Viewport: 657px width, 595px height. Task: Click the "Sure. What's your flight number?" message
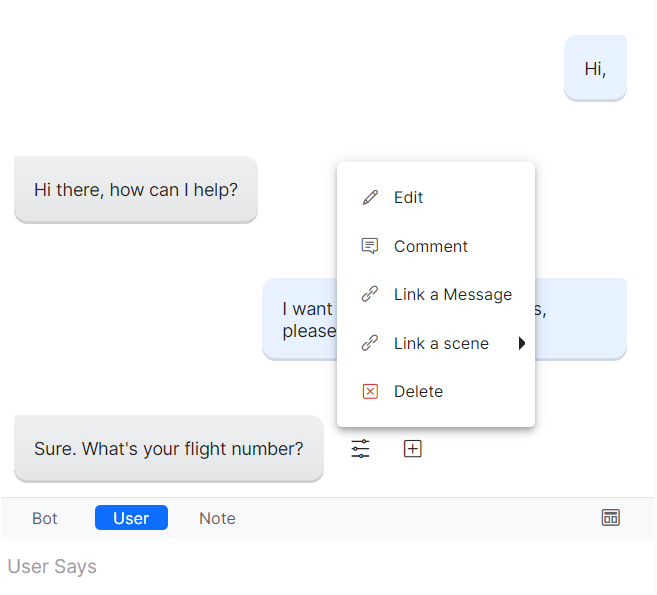168,448
